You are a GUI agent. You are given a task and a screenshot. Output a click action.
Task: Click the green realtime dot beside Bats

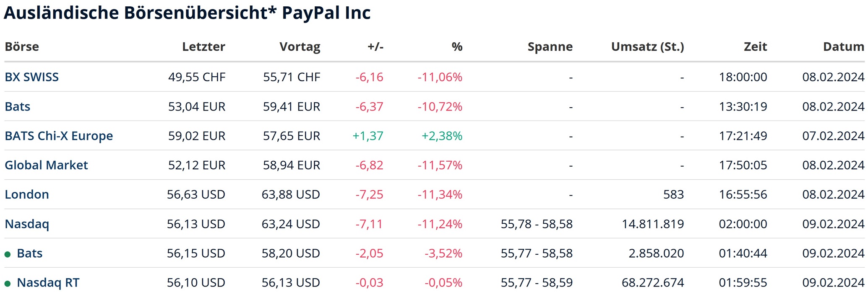coord(8,254)
